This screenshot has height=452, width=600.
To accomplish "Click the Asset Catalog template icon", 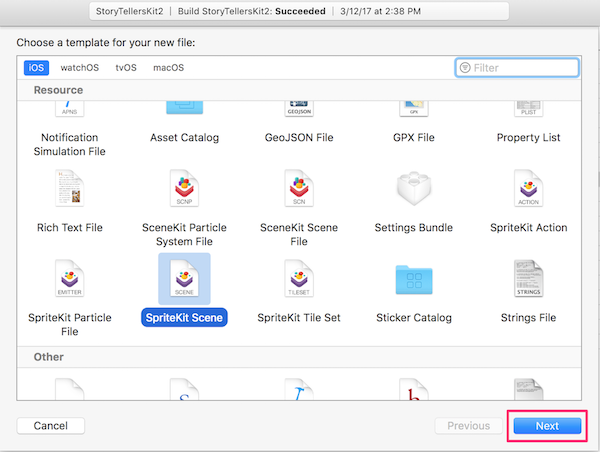I will (x=184, y=108).
